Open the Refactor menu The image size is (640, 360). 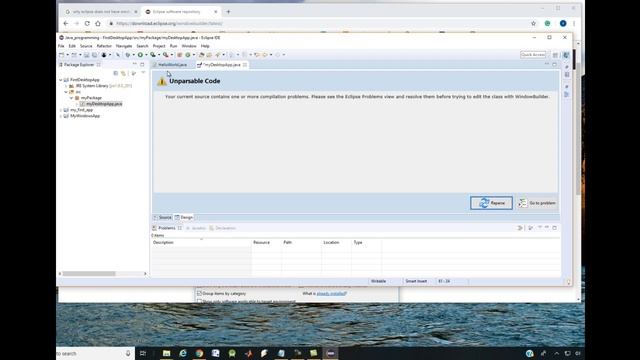[104, 46]
